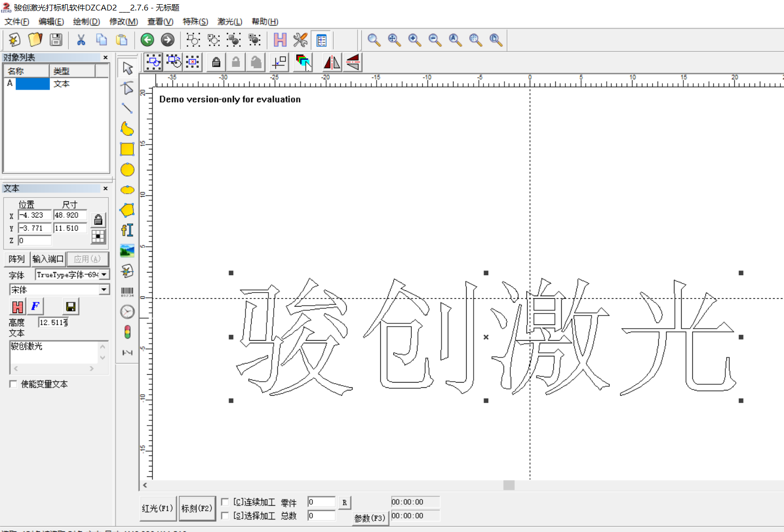
Task: Open the 激光(L) menu
Action: click(230, 21)
